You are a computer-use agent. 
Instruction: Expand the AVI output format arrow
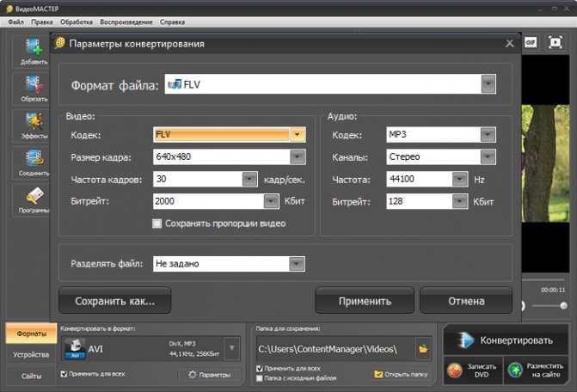pos(232,348)
